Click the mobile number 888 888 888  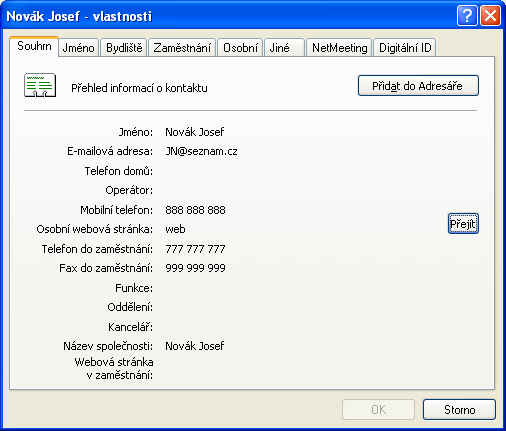(x=195, y=210)
